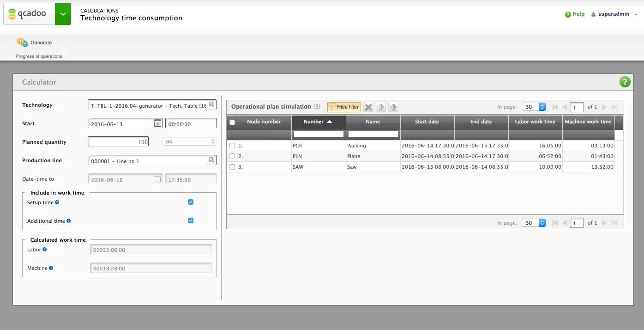Open the bottom 'In page' size dropdown
Screen dimensions: 644x330
point(534,223)
